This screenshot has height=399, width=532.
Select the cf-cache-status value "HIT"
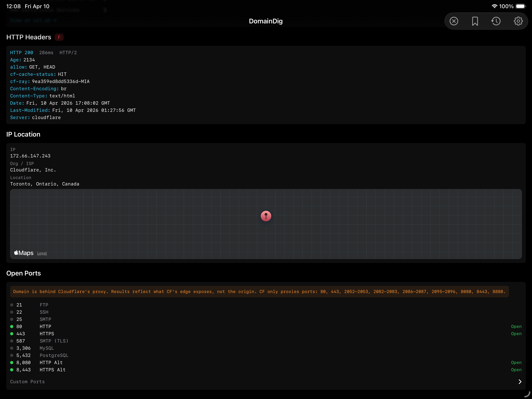point(62,74)
